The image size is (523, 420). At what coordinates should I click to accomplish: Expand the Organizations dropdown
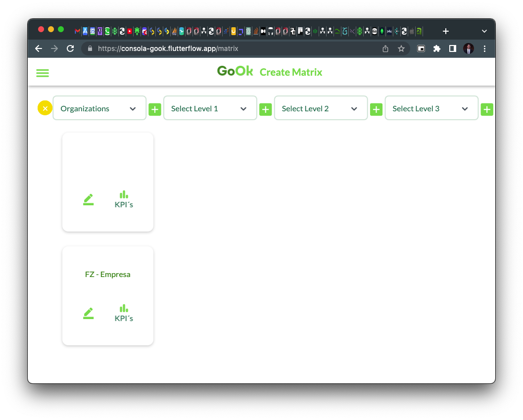point(99,108)
